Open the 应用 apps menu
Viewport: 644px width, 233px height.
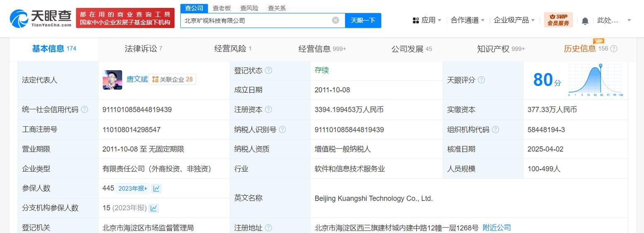click(427, 20)
